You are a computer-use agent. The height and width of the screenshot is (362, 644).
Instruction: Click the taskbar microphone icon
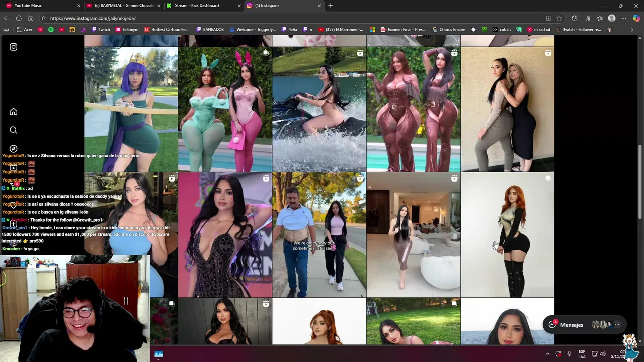[569, 354]
